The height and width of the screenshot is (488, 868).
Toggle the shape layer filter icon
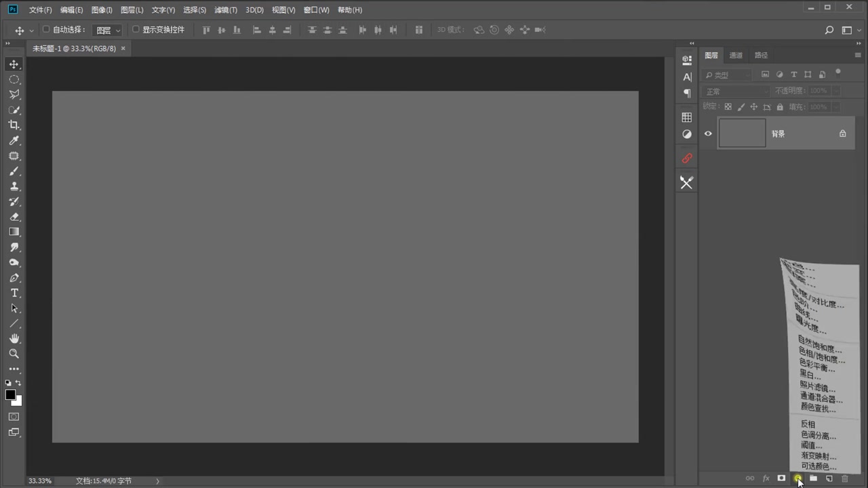click(x=808, y=75)
